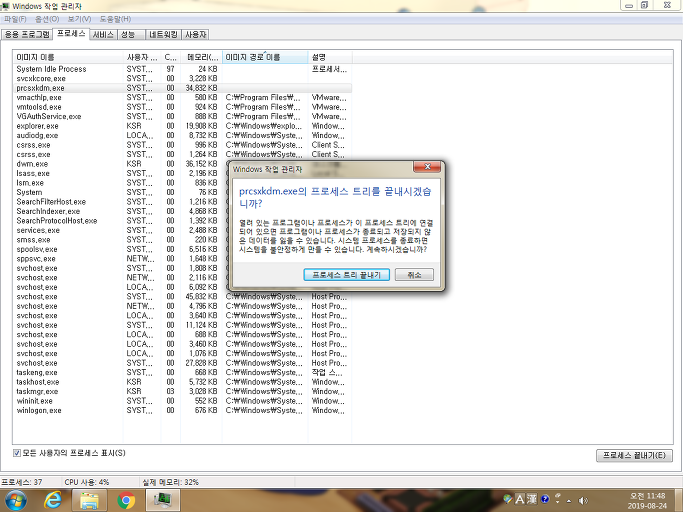
Task: Select wininit.exe process
Action: (x=183, y=401)
